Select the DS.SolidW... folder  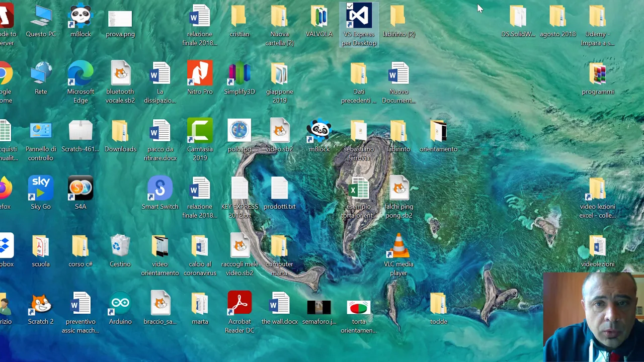518,21
